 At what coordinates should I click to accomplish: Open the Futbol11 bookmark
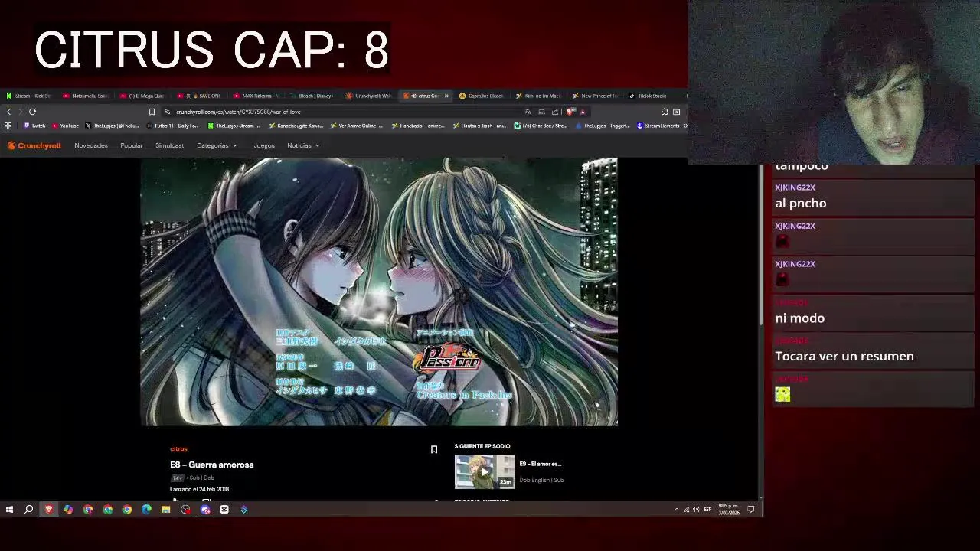173,126
